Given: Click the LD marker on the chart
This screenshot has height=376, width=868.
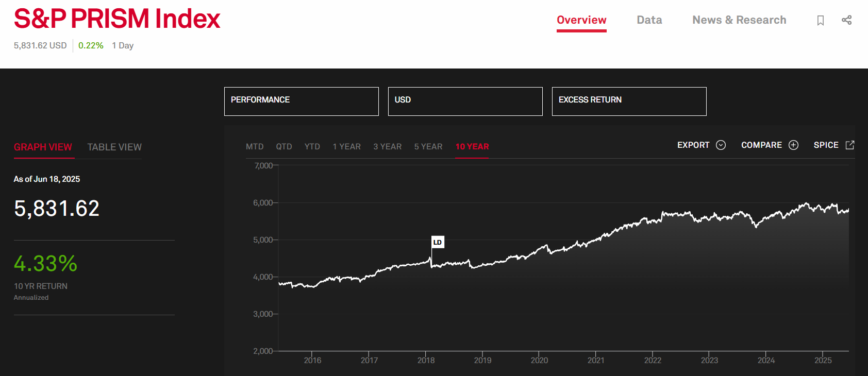Looking at the screenshot, I should click(438, 242).
